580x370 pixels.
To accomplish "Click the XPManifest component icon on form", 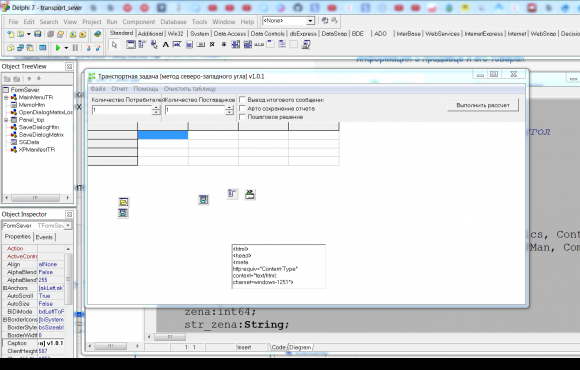I will click(250, 194).
